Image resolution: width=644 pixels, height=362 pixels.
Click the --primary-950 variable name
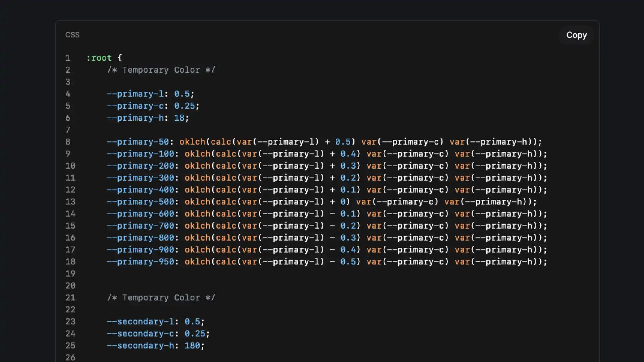[141, 262]
